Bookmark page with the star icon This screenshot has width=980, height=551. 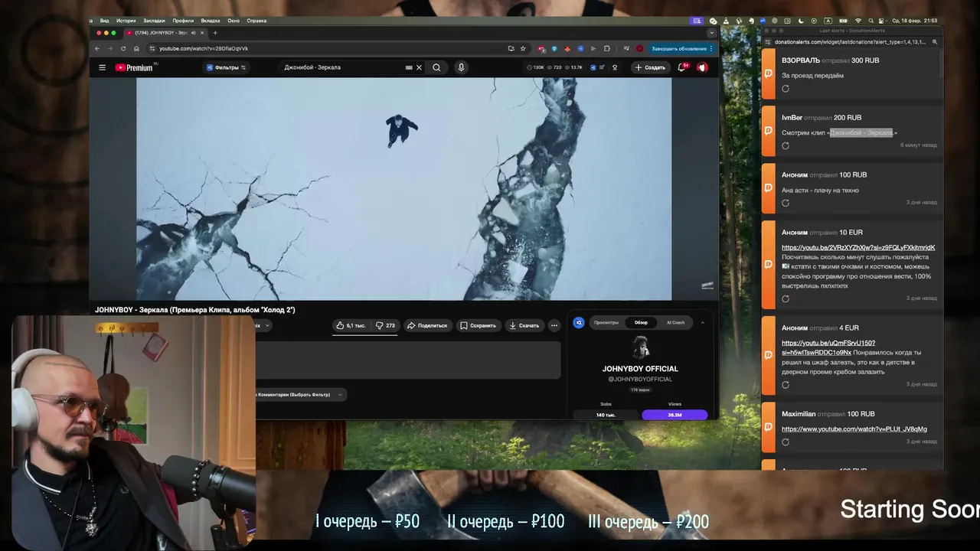click(x=523, y=48)
